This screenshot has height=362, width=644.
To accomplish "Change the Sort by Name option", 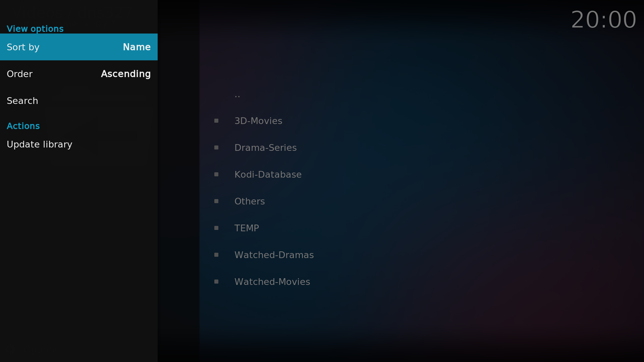I will 79,47.
